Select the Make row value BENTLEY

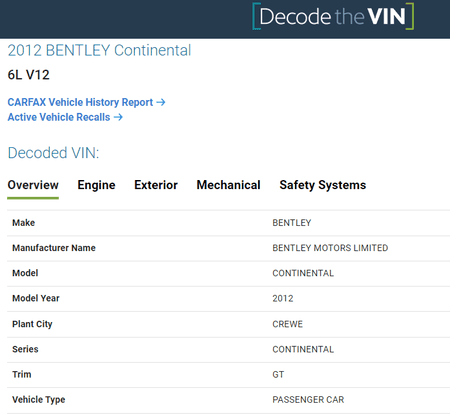tap(292, 223)
